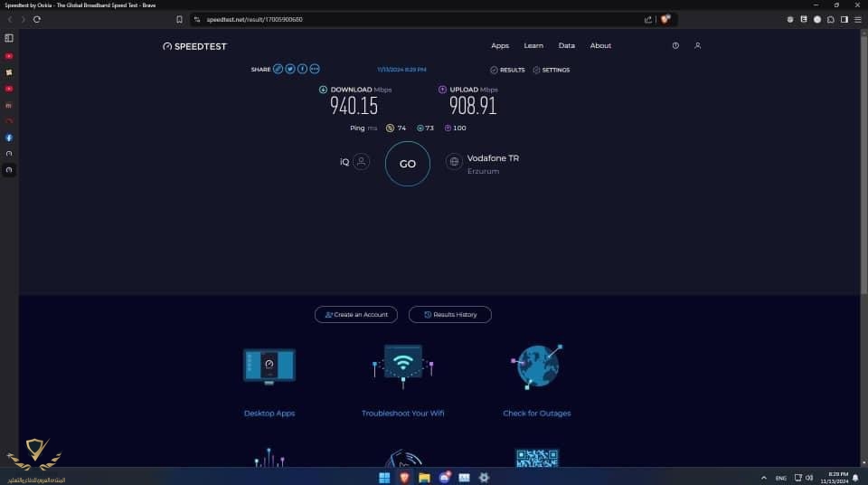Share result on Twitter

(x=290, y=70)
